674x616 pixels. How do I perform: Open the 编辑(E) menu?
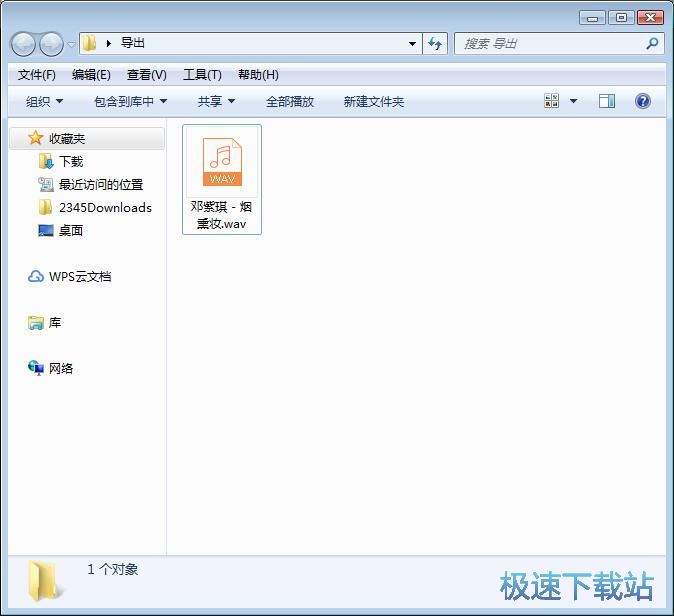click(x=91, y=75)
